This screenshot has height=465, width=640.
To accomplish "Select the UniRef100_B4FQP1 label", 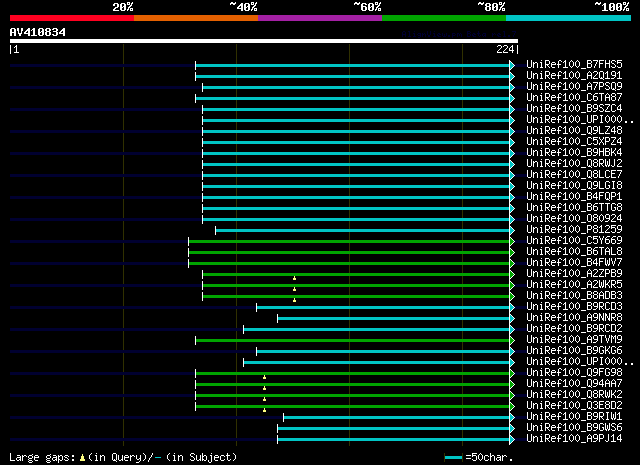I will [574, 197].
